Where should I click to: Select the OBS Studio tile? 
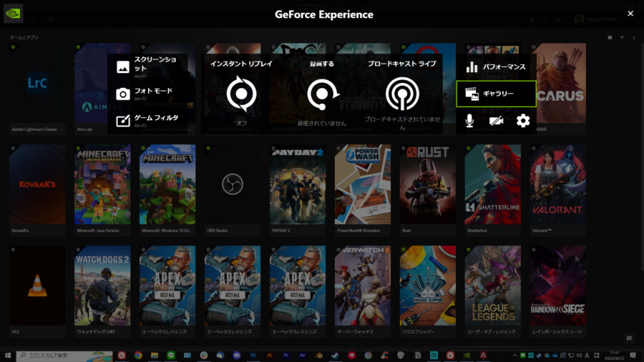click(x=233, y=190)
